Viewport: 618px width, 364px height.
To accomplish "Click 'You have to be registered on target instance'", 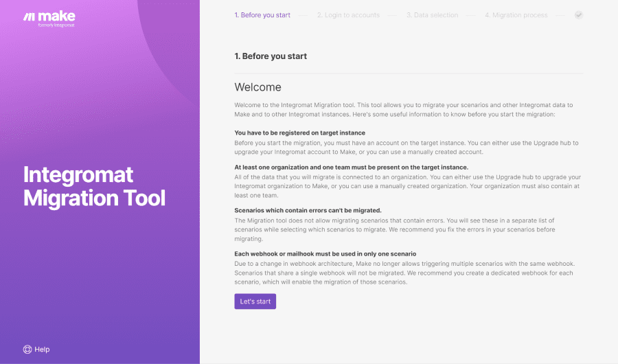I will tap(299, 133).
